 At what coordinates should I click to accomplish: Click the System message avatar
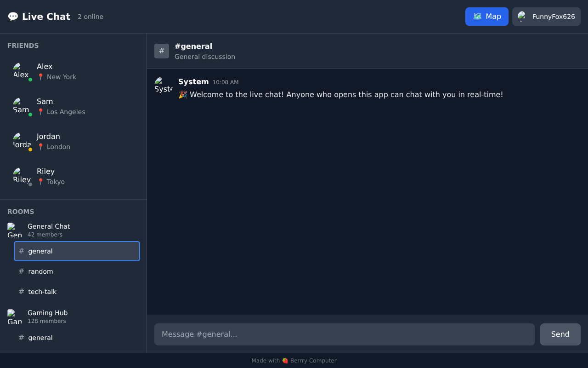point(163,85)
